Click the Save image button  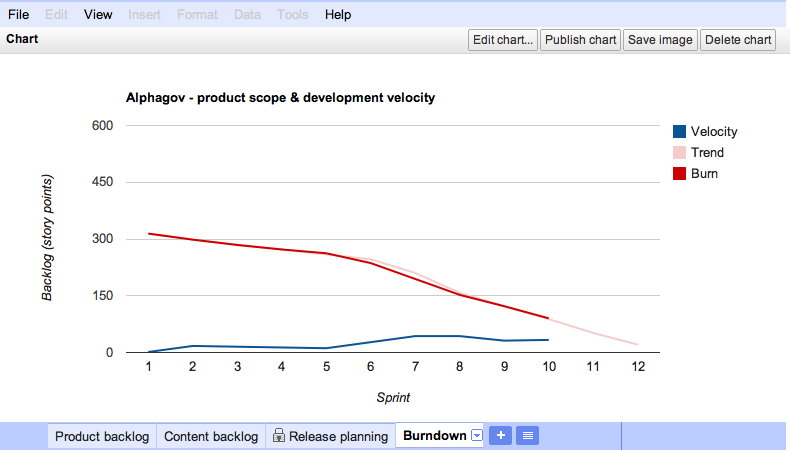660,40
